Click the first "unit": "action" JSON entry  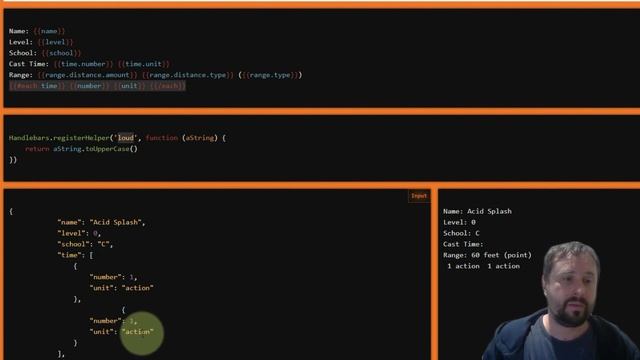click(x=122, y=288)
